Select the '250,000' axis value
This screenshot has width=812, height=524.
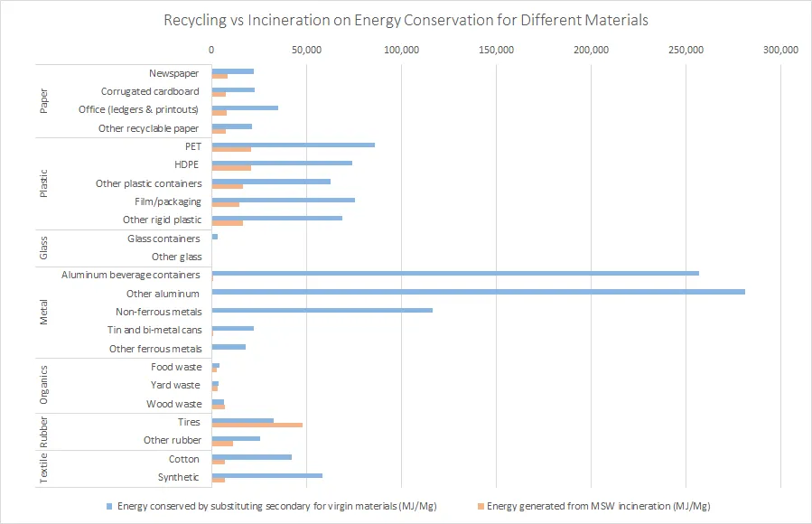coord(686,51)
